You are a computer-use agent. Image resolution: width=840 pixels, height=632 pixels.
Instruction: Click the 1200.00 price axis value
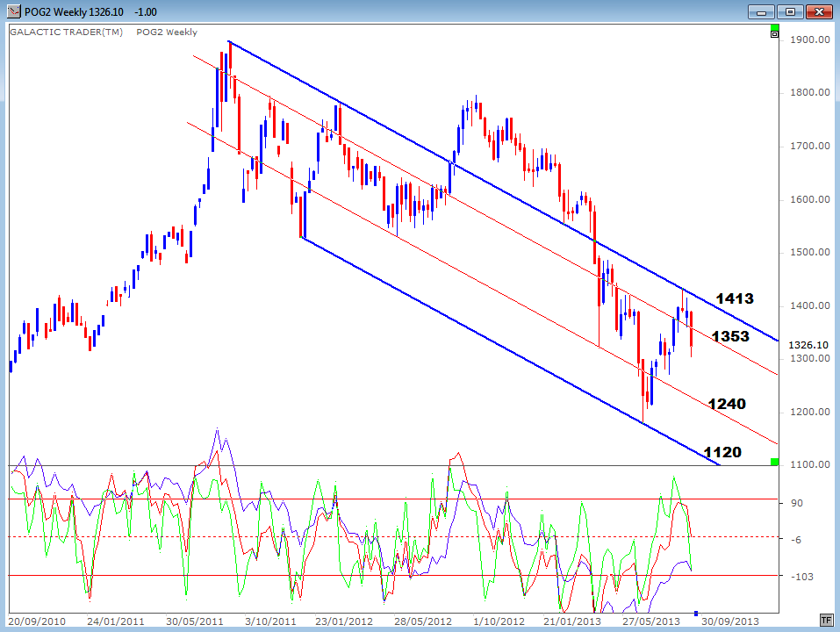point(810,412)
